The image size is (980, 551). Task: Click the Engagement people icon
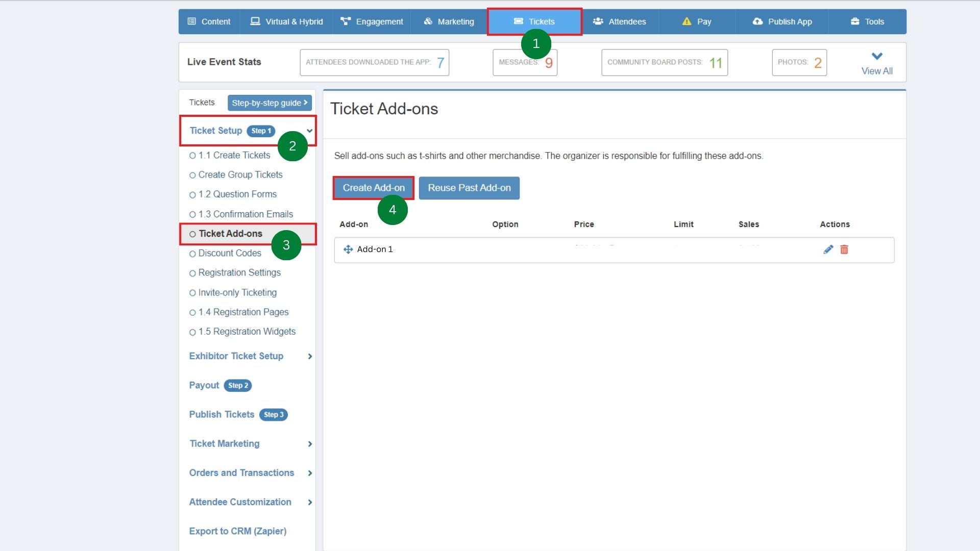coord(346,21)
